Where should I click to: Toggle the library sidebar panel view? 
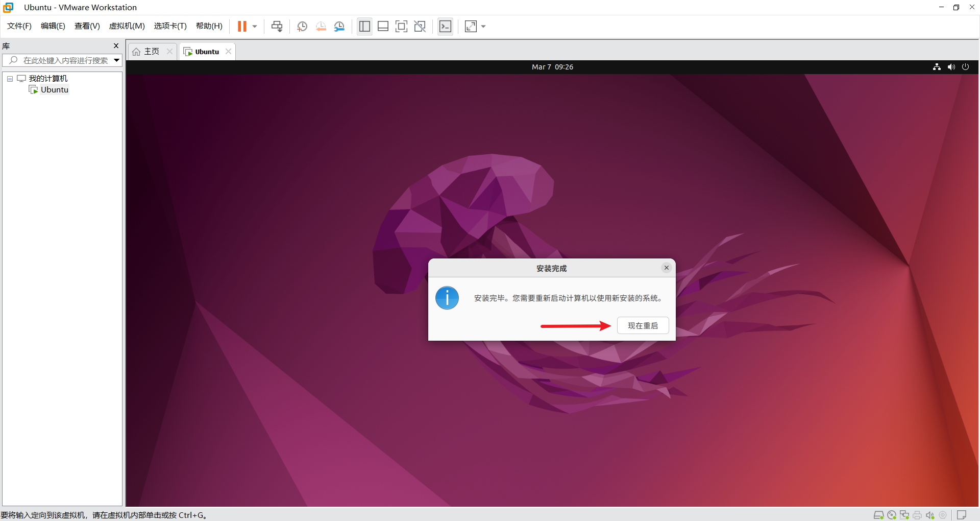pos(364,27)
